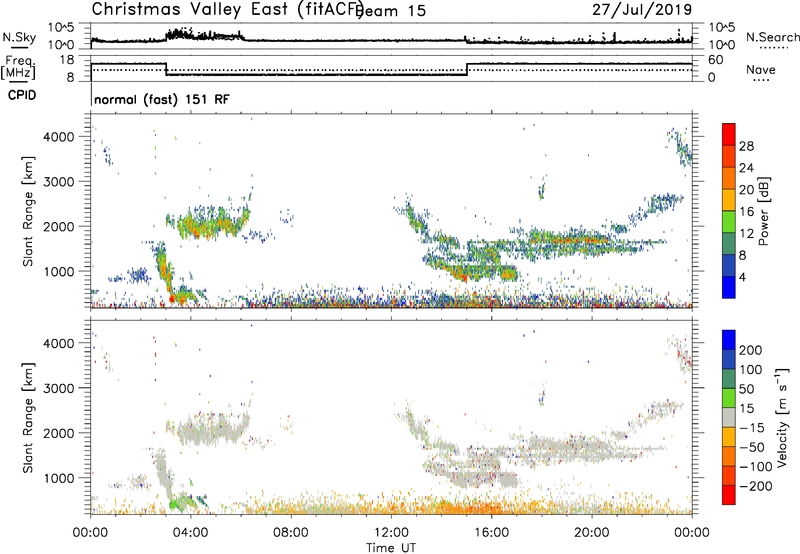Image resolution: width=800 pixels, height=554 pixels.
Task: Click the date '27/Jul/2019'
Action: [x=642, y=10]
